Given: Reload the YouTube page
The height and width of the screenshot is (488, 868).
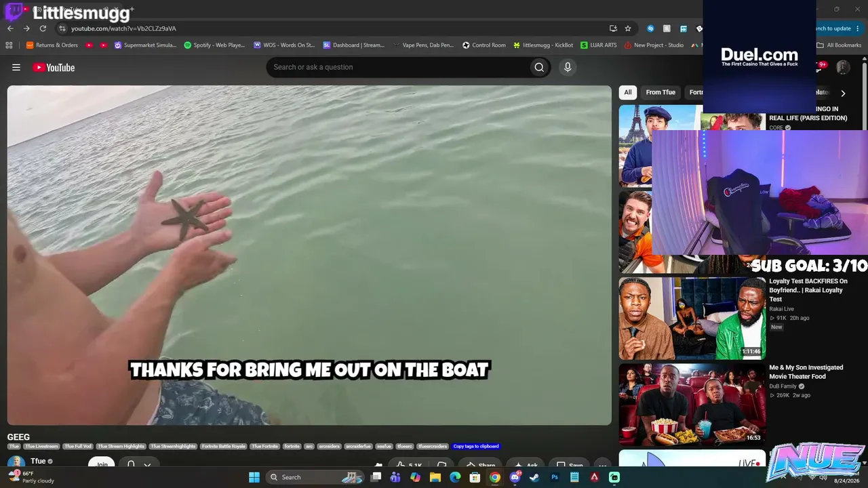Looking at the screenshot, I should [43, 28].
